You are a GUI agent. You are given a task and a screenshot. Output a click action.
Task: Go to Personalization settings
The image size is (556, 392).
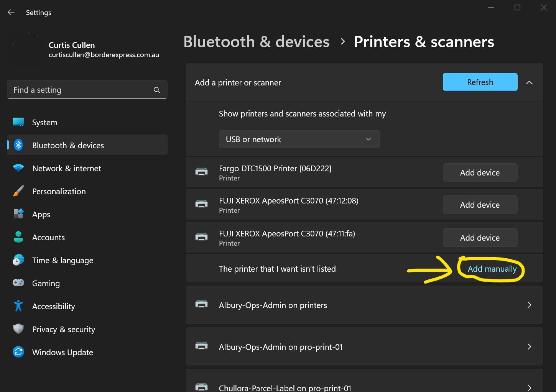pos(87,191)
